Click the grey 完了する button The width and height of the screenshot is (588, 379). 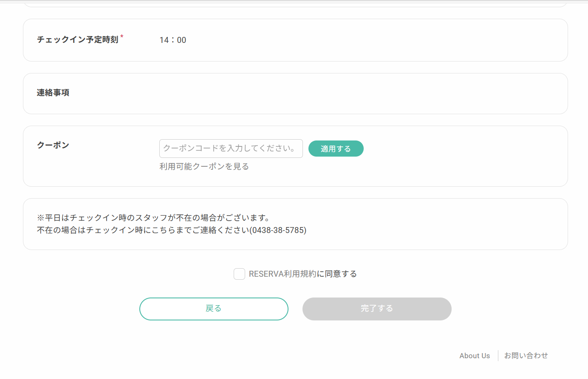(x=376, y=309)
